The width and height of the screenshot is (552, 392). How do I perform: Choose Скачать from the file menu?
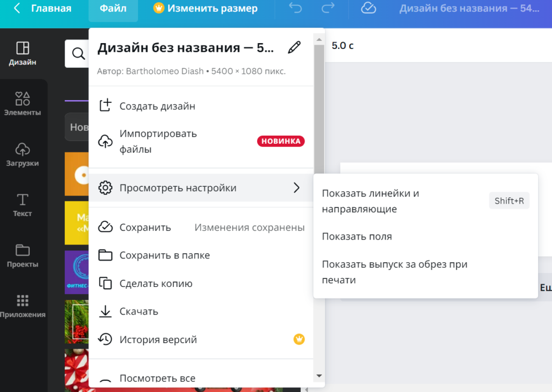click(x=139, y=311)
